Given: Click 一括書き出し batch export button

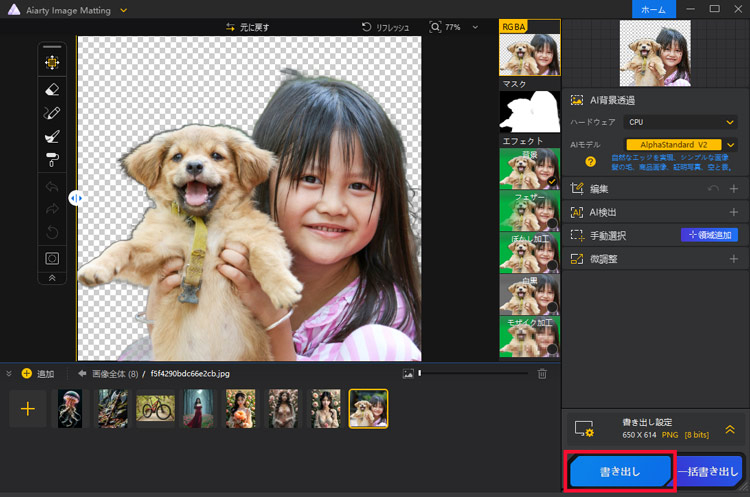Looking at the screenshot, I should tap(709, 472).
